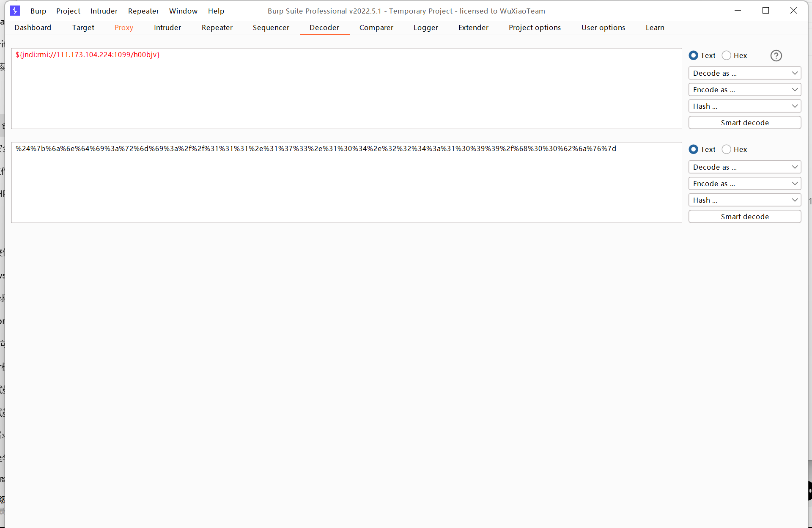Image resolution: width=812 pixels, height=528 pixels.
Task: Switch to the Proxy tab
Action: tap(124, 27)
